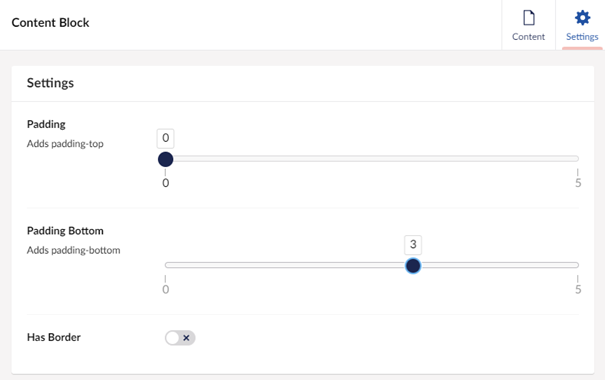Click the Settings gear icon
Viewport: 605px width, 380px height.
click(582, 18)
